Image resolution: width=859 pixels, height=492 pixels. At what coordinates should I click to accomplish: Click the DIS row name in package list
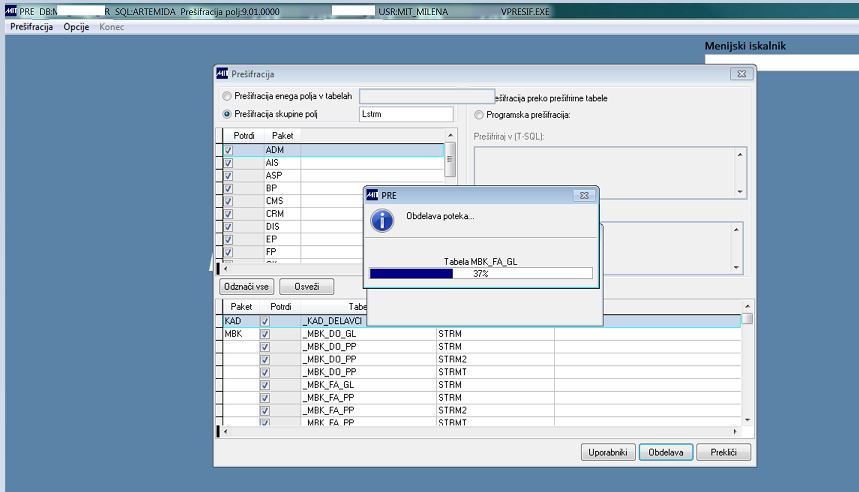(x=273, y=227)
